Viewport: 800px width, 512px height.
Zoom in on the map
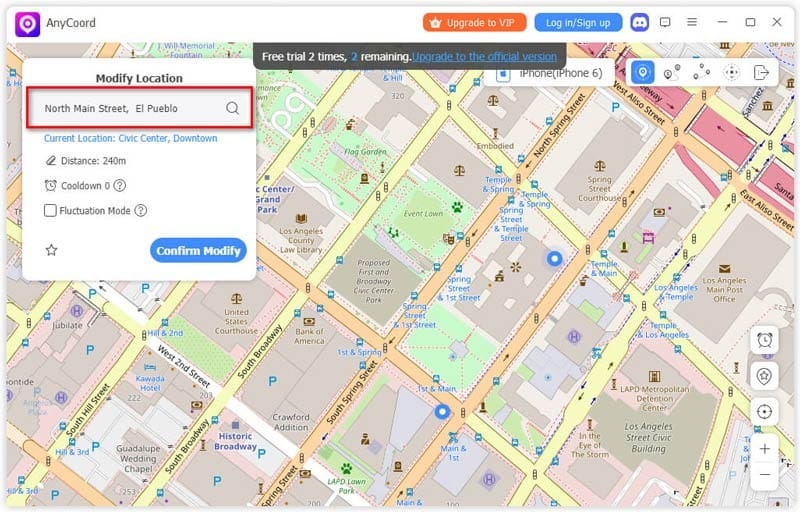(x=765, y=449)
